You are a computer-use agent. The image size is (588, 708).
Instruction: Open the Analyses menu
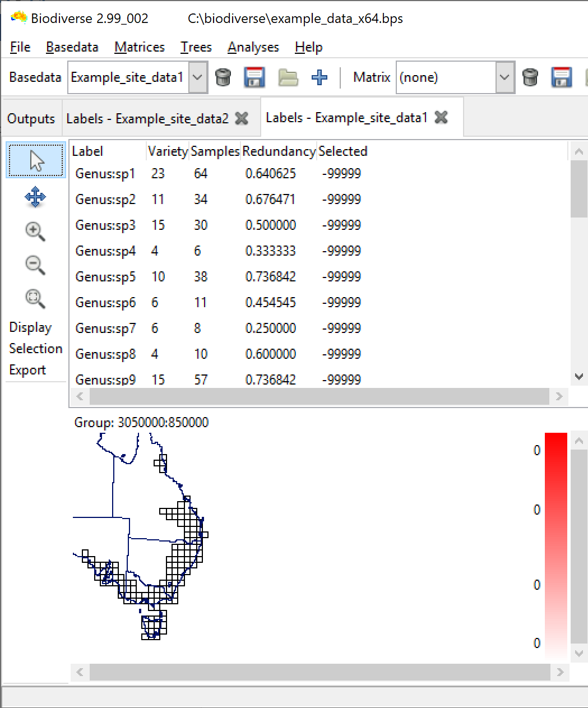tap(253, 47)
